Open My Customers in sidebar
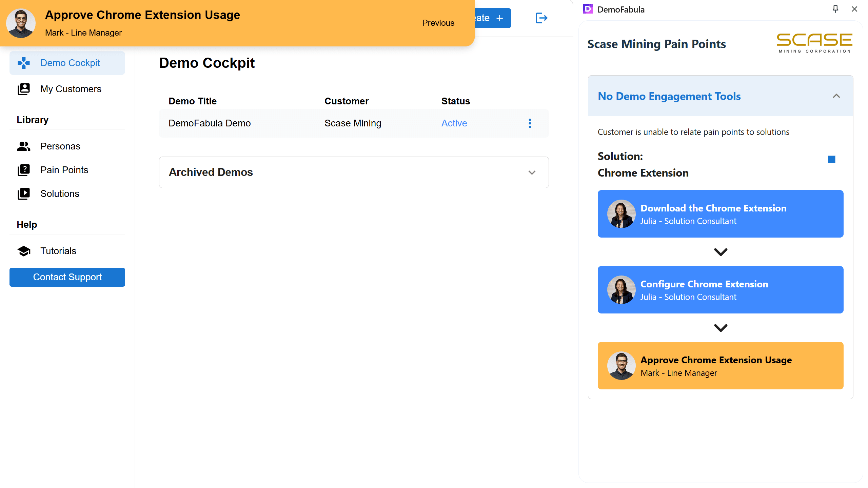 tap(71, 89)
